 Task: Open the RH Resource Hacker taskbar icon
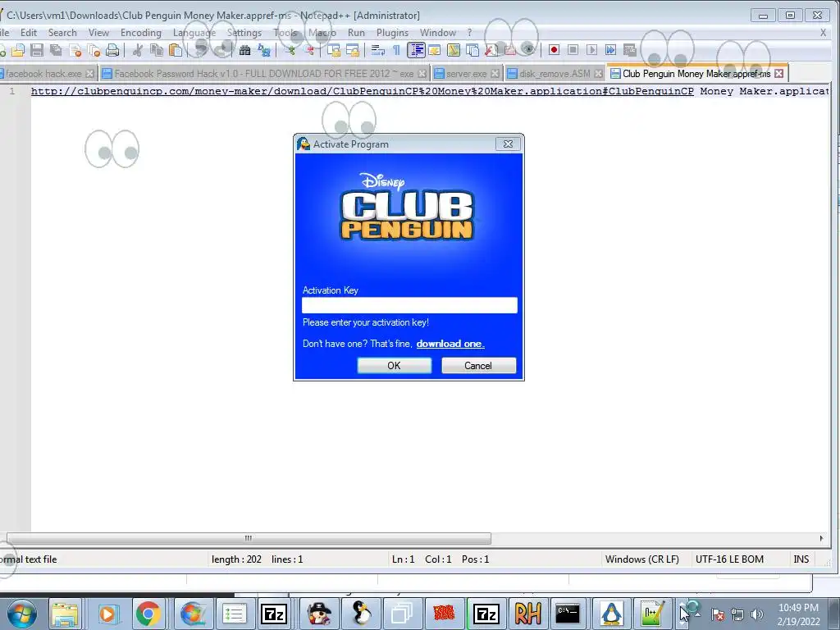click(x=527, y=614)
